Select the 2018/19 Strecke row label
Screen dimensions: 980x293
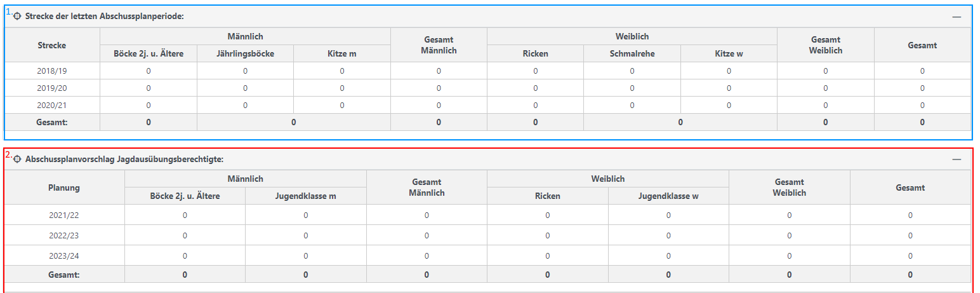51,71
